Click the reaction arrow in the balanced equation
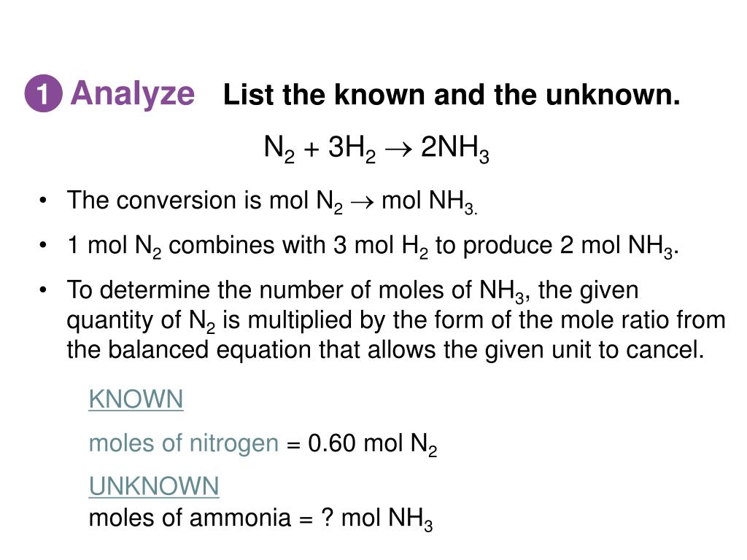This screenshot has height=560, width=747. point(398,149)
